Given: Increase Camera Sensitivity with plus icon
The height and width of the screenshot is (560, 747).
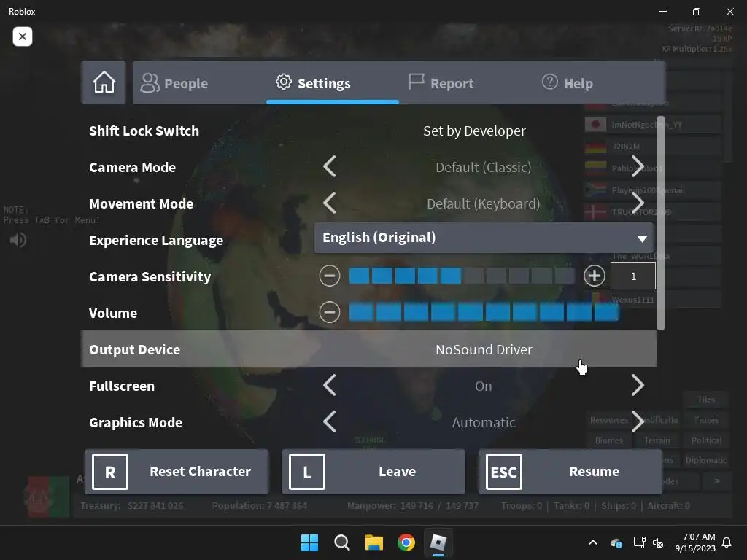Looking at the screenshot, I should tap(594, 276).
